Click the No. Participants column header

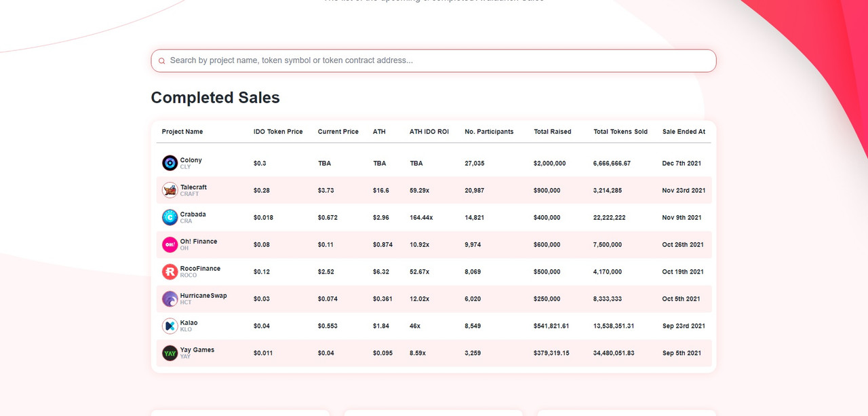(x=489, y=132)
